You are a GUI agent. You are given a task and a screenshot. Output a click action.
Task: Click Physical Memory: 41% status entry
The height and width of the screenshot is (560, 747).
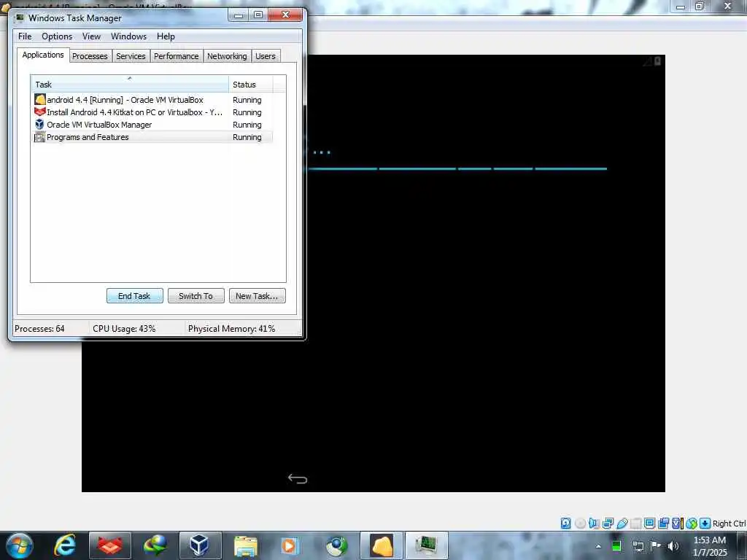[x=231, y=329]
